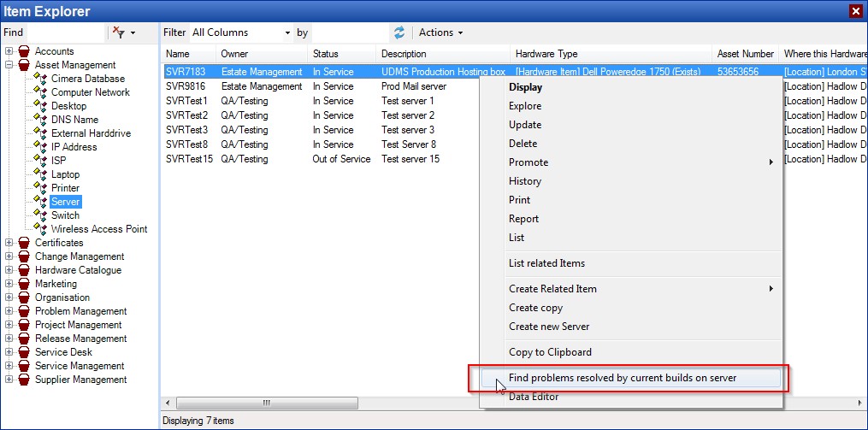Click the Server item type icon

pyautogui.click(x=40, y=202)
